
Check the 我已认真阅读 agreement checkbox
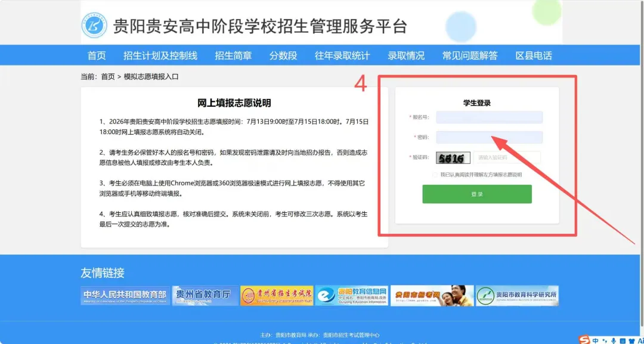coord(435,175)
